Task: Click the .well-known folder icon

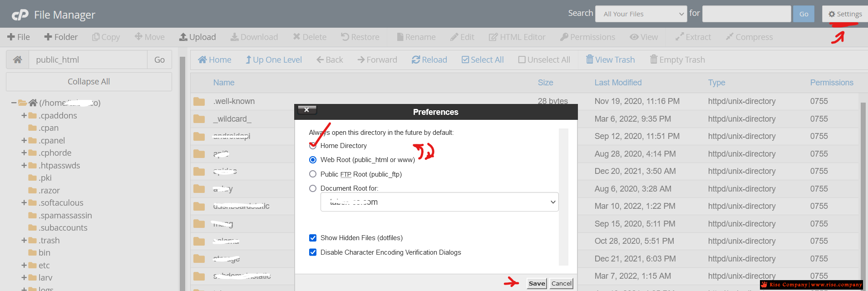Action: (x=199, y=101)
